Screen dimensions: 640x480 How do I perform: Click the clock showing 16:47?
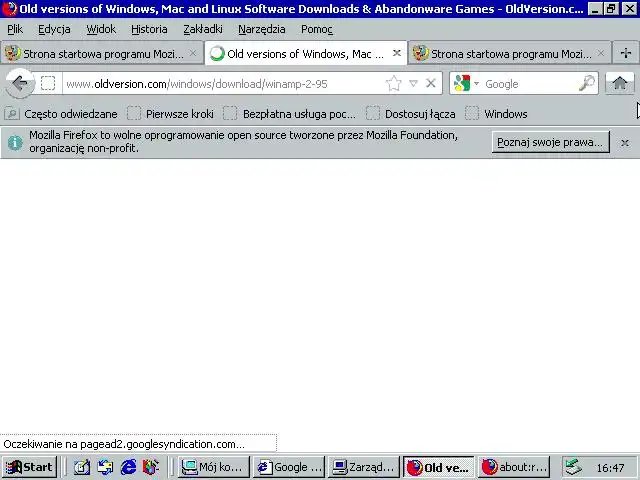click(610, 468)
